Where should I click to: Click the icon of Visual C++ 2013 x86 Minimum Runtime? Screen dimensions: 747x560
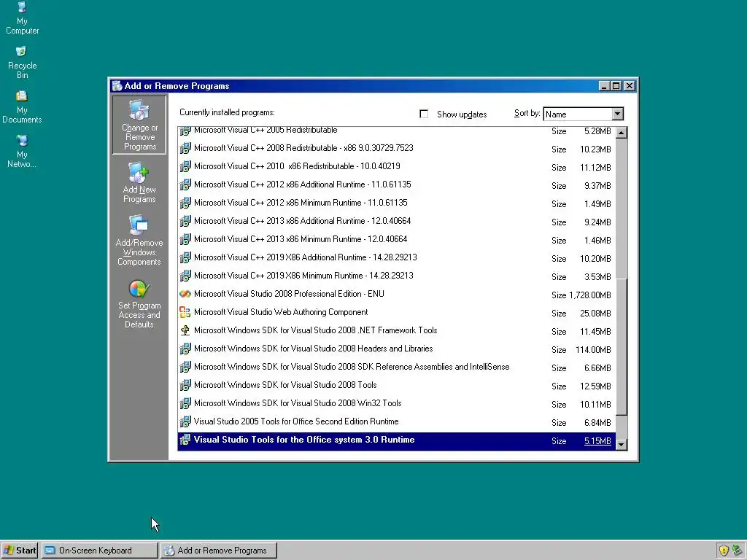point(185,239)
